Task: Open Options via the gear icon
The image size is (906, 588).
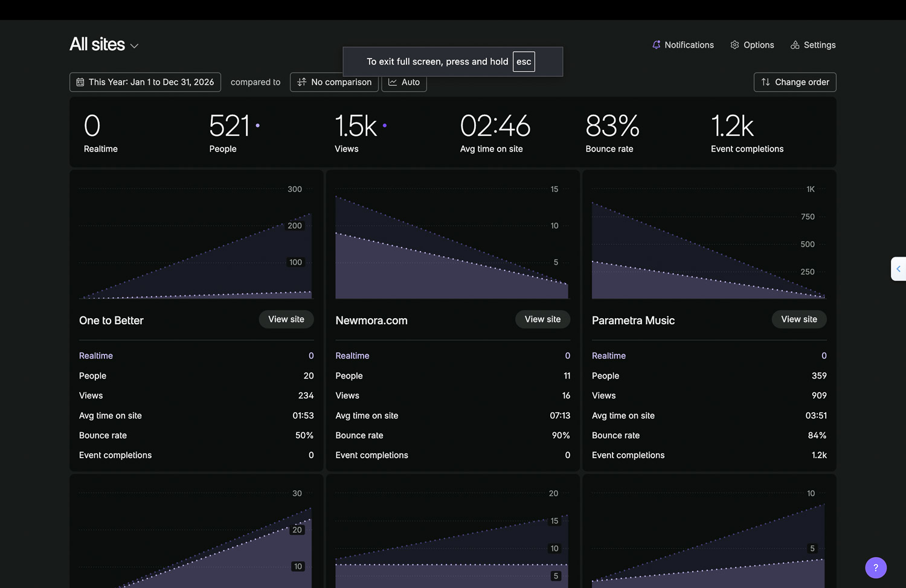Action: point(734,45)
